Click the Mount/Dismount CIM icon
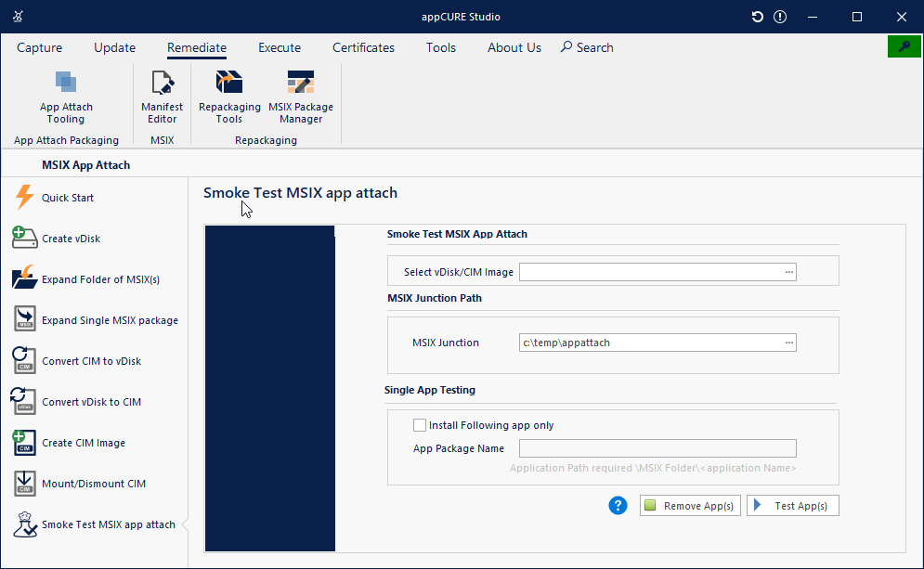The width and height of the screenshot is (924, 569). click(x=24, y=483)
